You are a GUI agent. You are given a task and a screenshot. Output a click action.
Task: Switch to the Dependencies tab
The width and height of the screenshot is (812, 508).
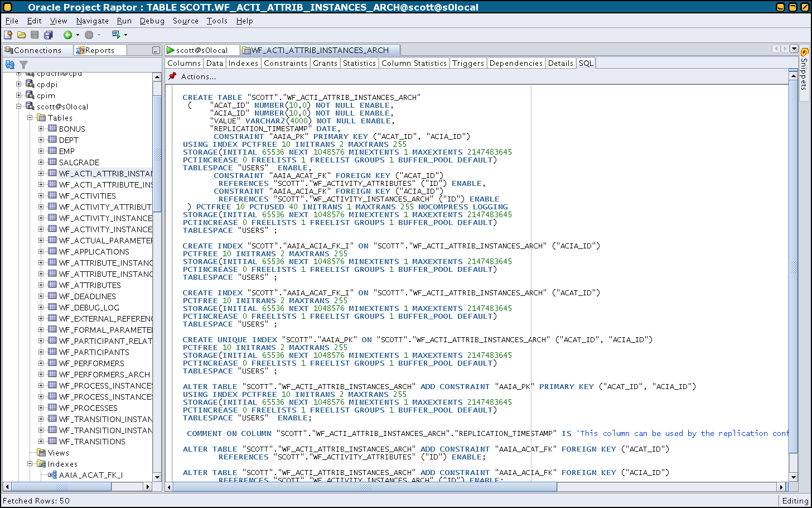pos(516,63)
